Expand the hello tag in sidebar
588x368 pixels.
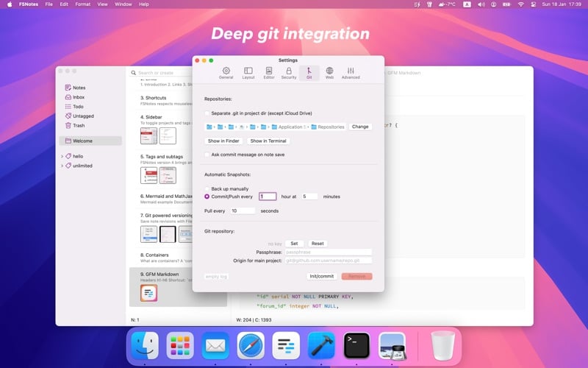(62, 156)
